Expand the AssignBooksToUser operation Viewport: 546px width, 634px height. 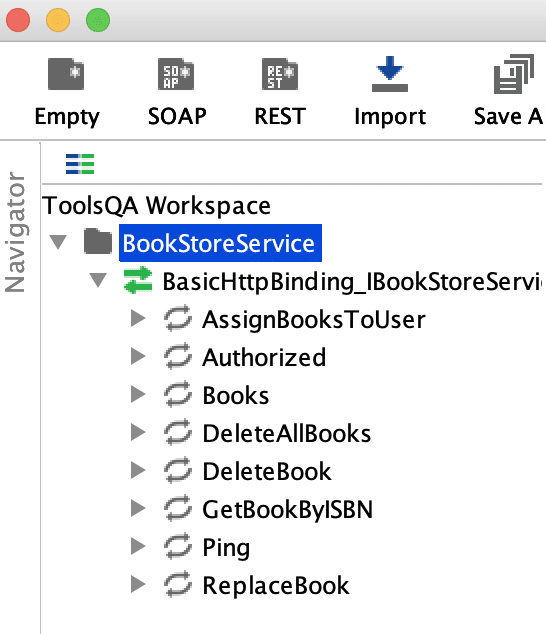click(x=138, y=318)
